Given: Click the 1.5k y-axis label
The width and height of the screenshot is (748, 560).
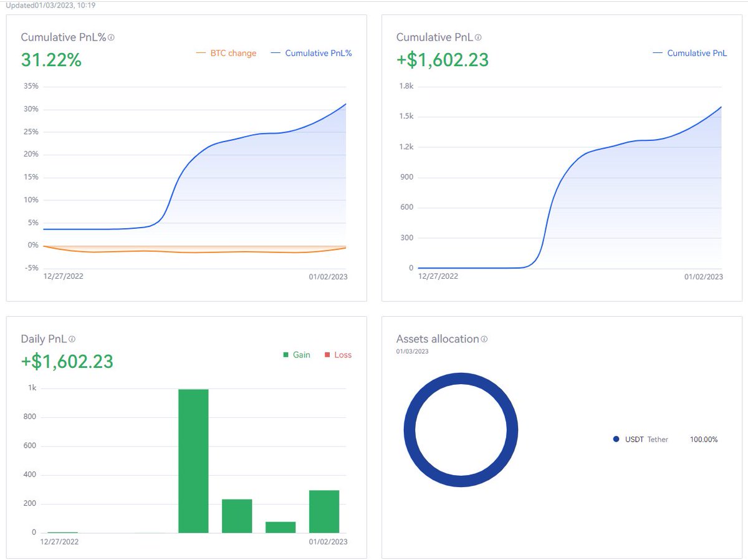Looking at the screenshot, I should coord(406,117).
